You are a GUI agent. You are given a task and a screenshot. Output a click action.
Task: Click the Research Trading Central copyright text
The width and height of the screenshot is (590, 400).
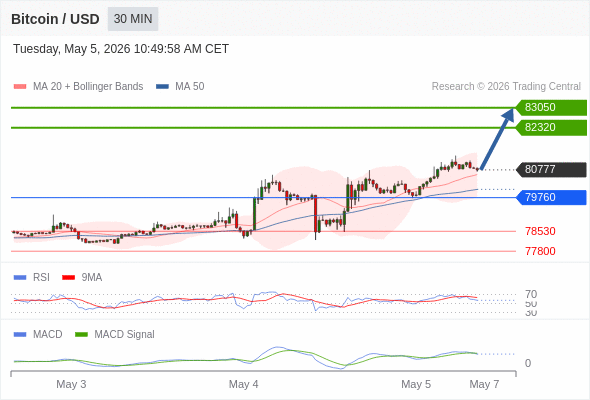[x=506, y=87]
